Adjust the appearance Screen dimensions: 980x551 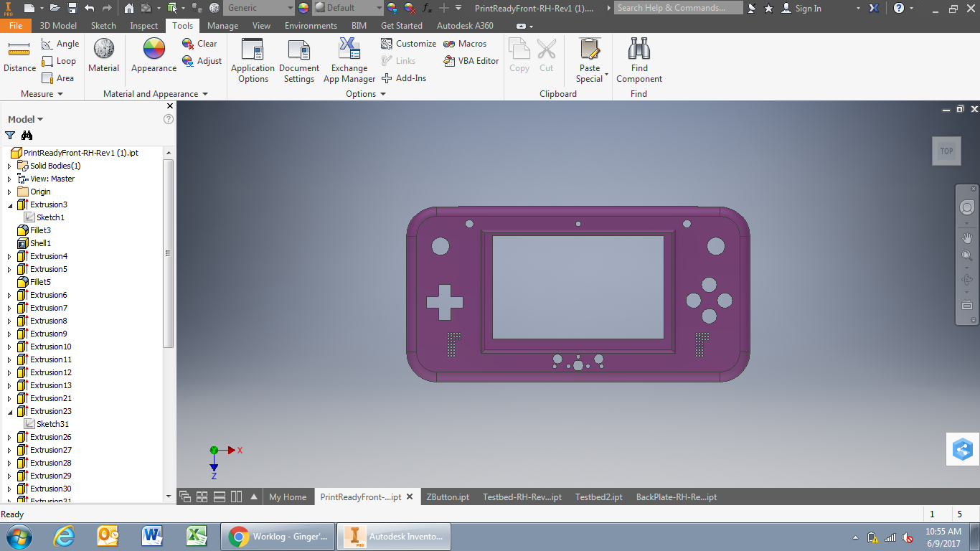point(202,61)
